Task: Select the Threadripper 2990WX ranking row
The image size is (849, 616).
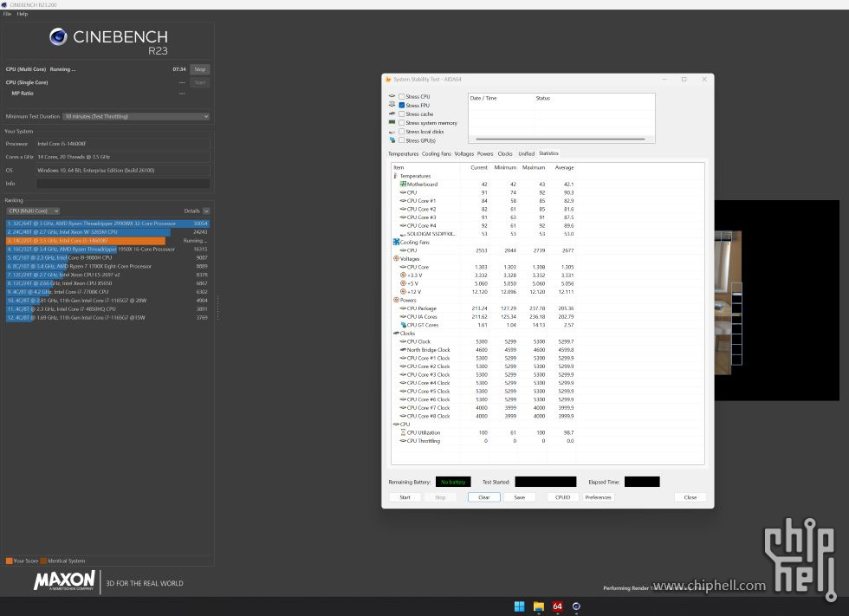Action: pos(107,224)
